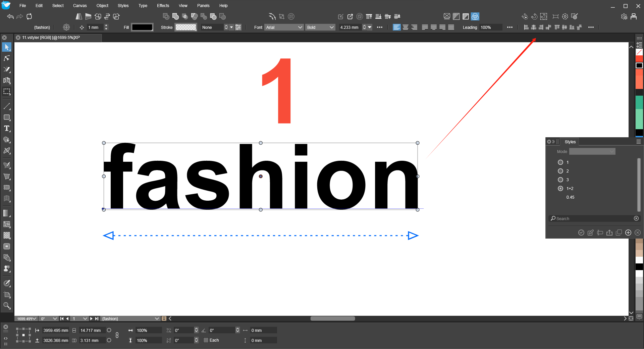Open the Font family Arial dropdown
Screen dimensions: 644x349
[x=284, y=27]
